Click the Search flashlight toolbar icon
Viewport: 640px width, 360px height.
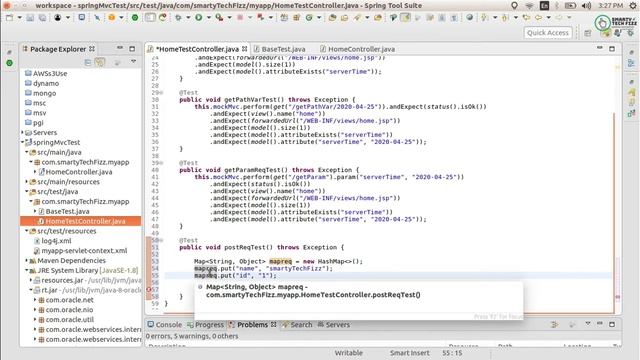(357, 18)
